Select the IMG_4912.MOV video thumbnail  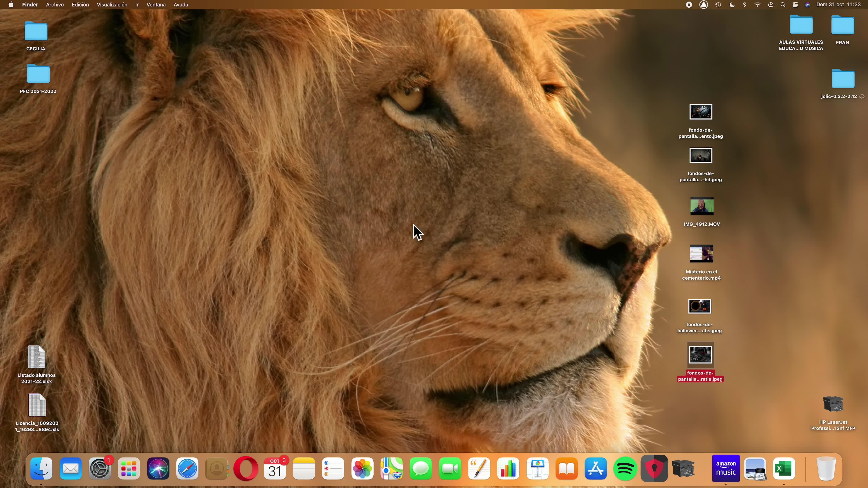click(702, 206)
